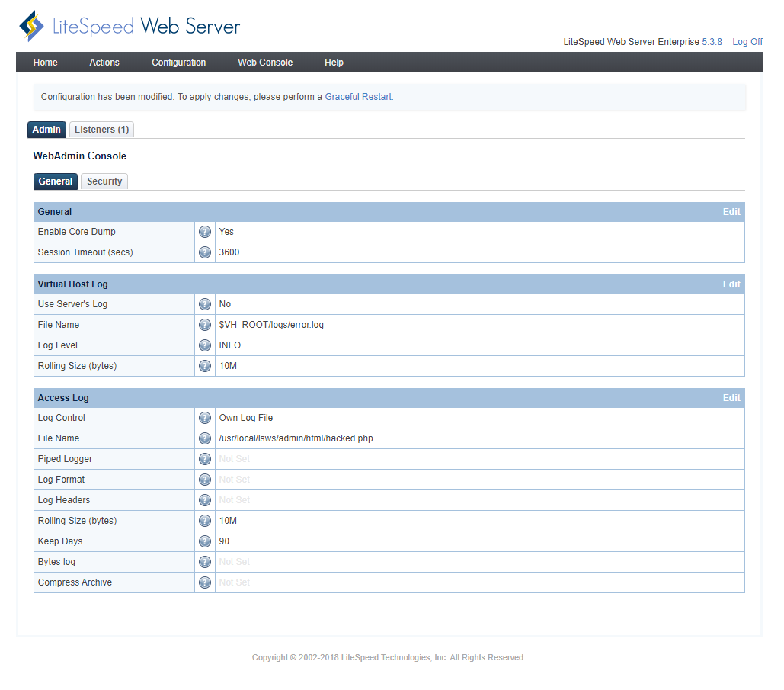Click the WebAdmin Console heading
The width and height of the screenshot is (784, 690).
tap(79, 156)
